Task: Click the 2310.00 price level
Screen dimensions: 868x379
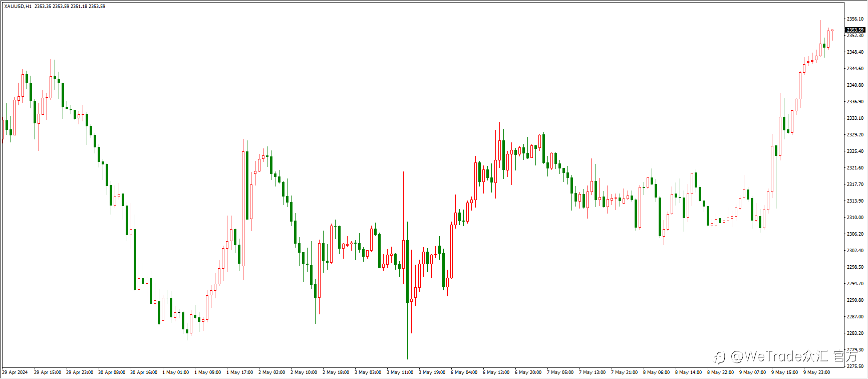Action: click(855, 218)
